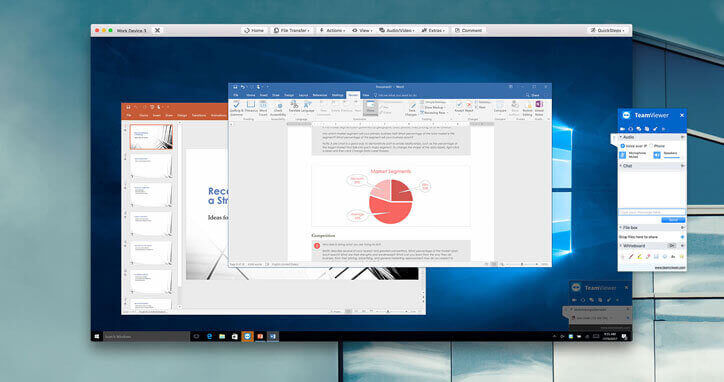Open Microsoft Edge from Windows taskbar
The image size is (724, 382).
[210, 336]
